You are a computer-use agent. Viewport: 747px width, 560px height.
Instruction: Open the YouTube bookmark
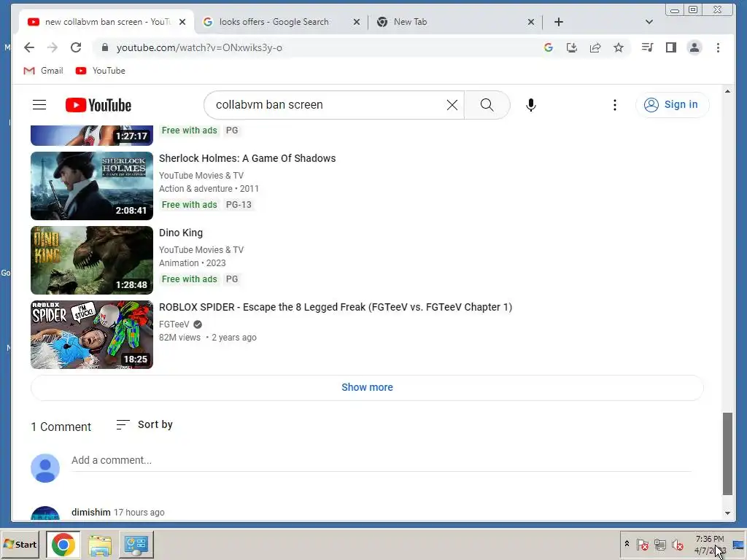pos(101,71)
